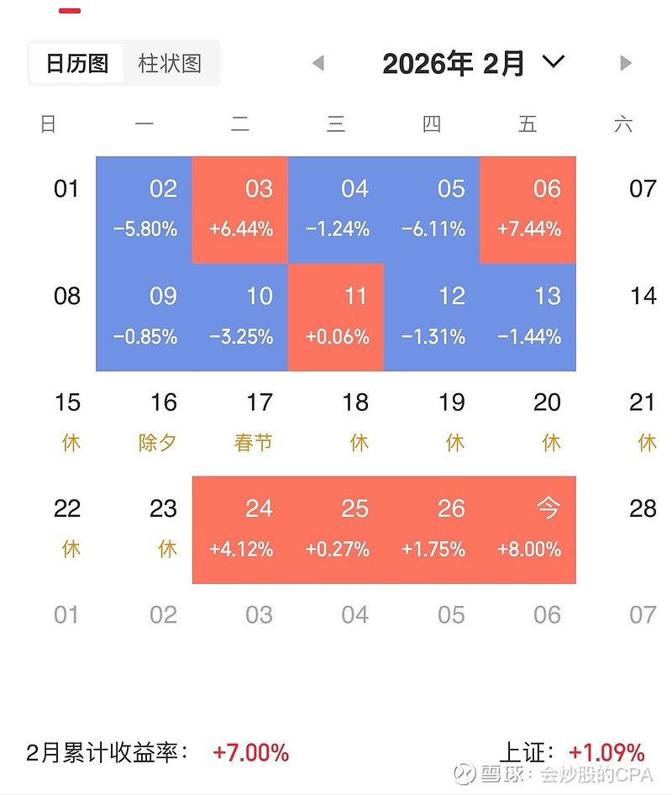Switch to 日历图 calendar view tab
672x795 pixels.
76,64
